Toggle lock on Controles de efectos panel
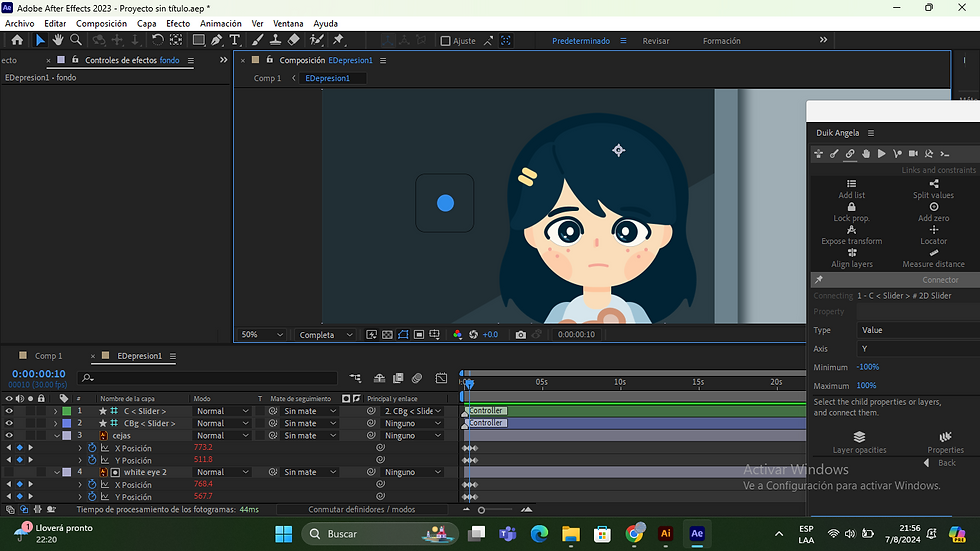 (x=75, y=60)
